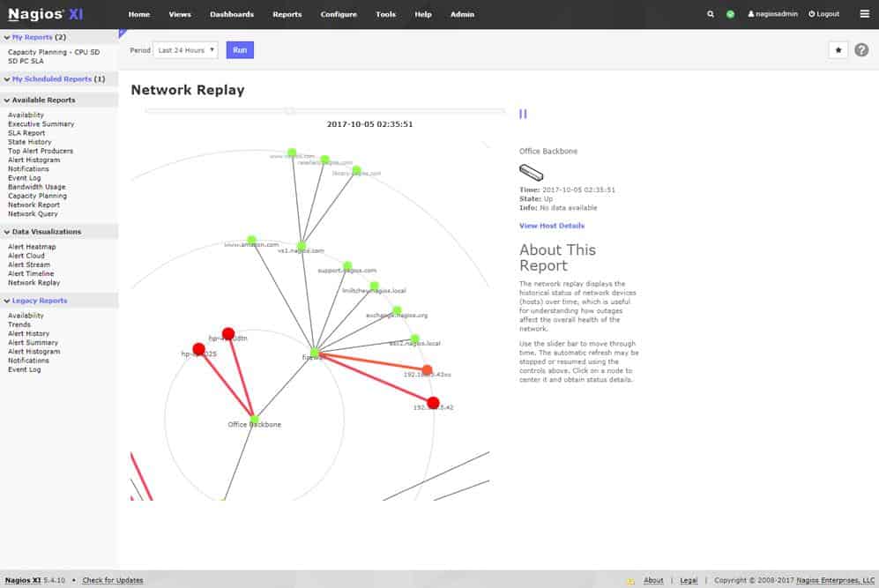Click the blue Run button

(x=240, y=50)
